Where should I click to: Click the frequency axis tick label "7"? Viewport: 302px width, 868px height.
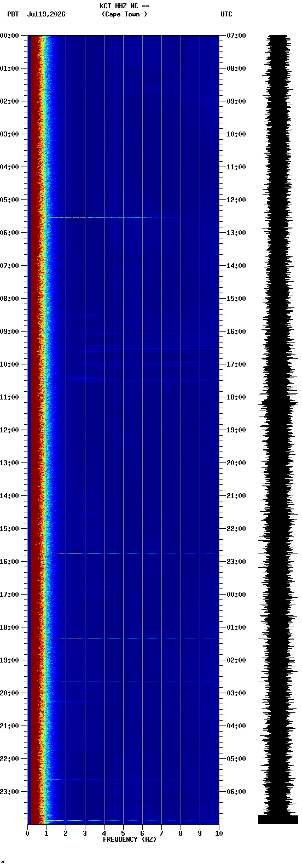(x=161, y=833)
